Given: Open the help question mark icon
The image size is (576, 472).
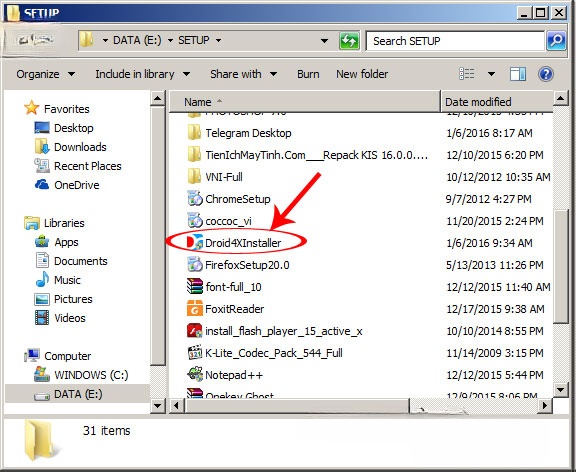Looking at the screenshot, I should (546, 74).
